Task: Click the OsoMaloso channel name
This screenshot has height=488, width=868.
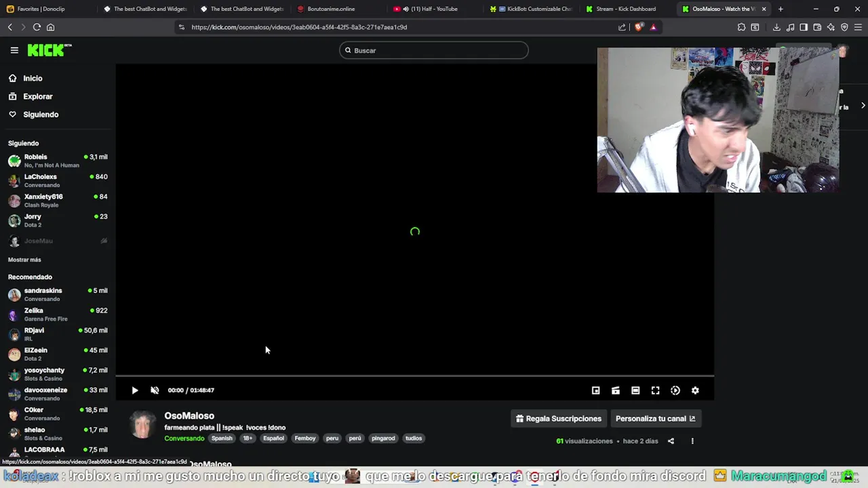Action: click(189, 415)
